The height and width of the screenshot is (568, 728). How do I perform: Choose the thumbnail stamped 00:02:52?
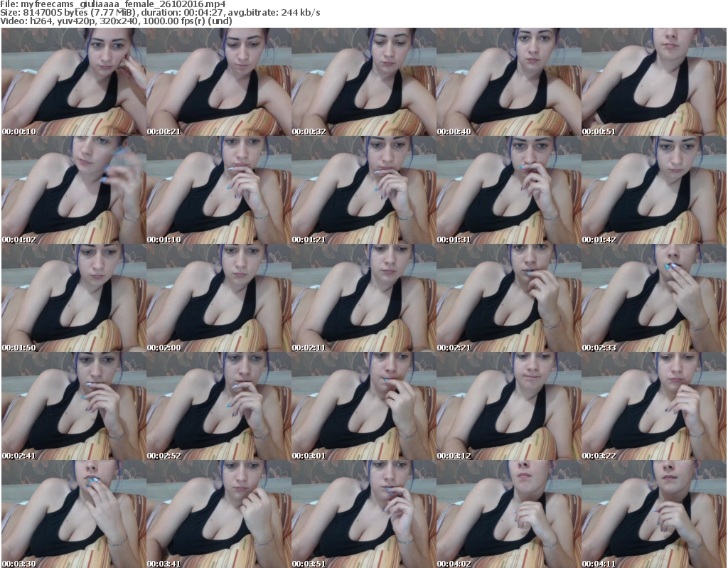[219, 406]
